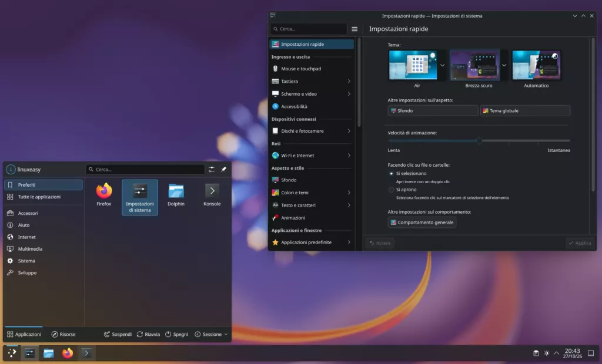602x364 pixels.
Task: Select Tutte le applicazioni category
Action: click(x=44, y=196)
